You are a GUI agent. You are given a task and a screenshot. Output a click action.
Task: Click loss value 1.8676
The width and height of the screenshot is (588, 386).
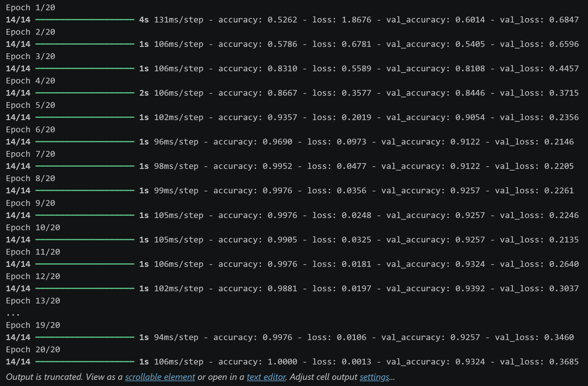(357, 20)
